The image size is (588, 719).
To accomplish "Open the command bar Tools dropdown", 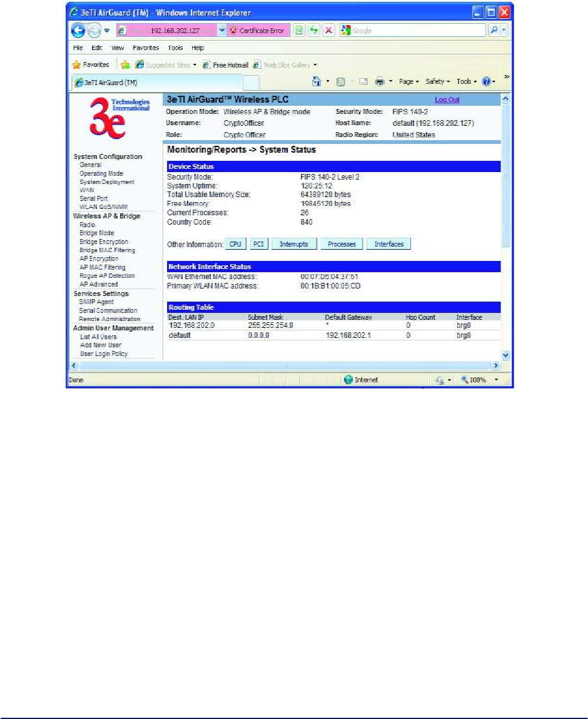I will [x=467, y=81].
